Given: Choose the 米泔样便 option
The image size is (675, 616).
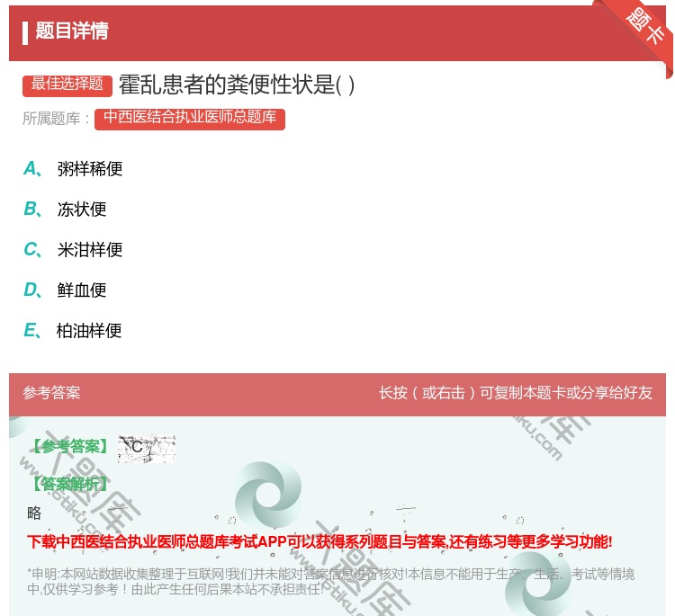Looking at the screenshot, I should pos(90,250).
